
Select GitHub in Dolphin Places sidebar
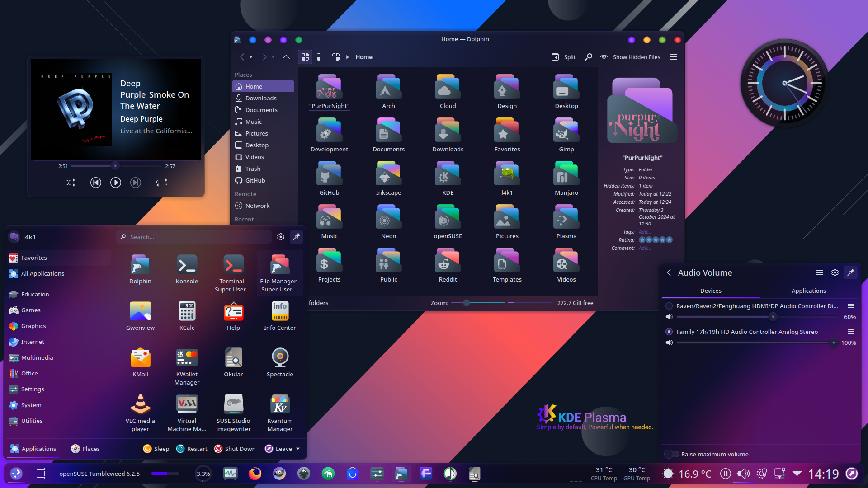pyautogui.click(x=263, y=180)
